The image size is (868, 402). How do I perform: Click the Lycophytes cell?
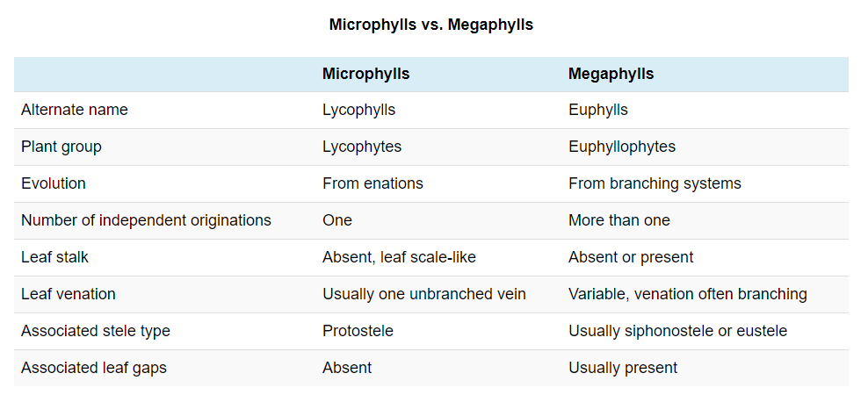pos(362,147)
